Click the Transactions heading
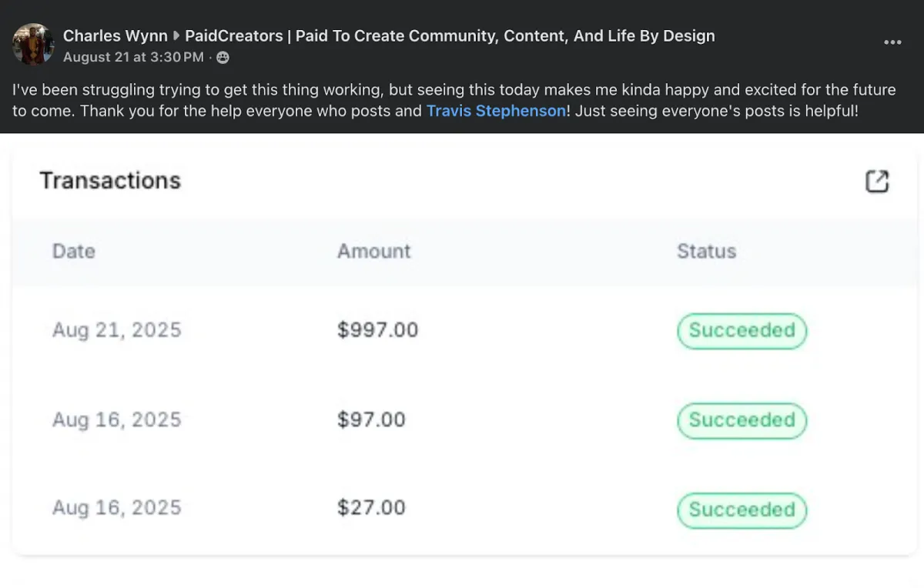This screenshot has height=588, width=924. pos(110,181)
